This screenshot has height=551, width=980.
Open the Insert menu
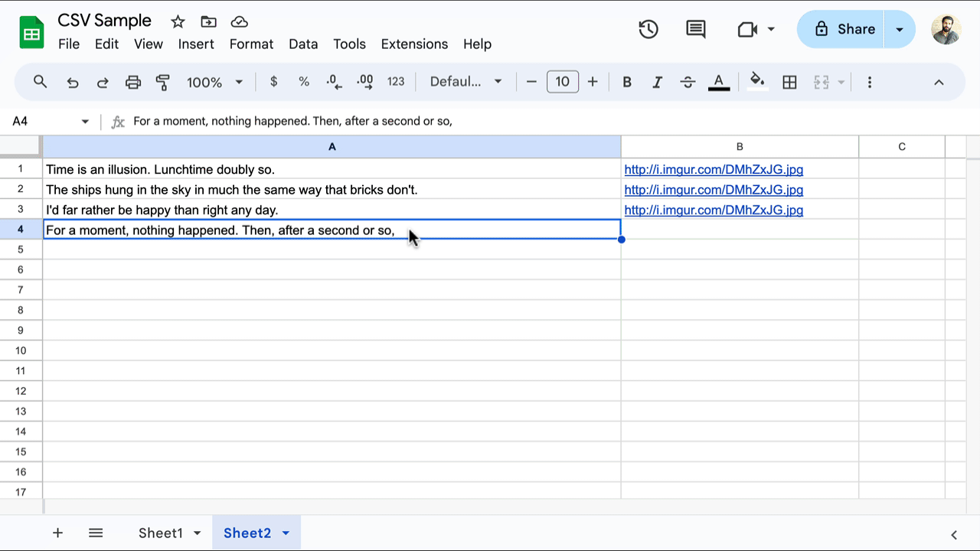196,44
